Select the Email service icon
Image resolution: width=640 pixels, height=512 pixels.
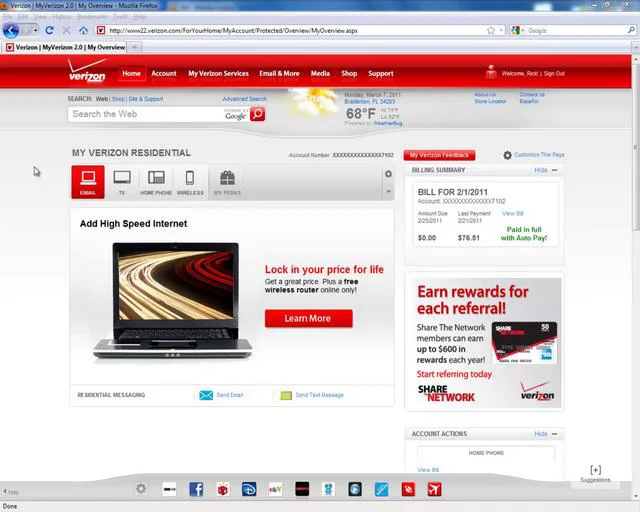point(88,182)
